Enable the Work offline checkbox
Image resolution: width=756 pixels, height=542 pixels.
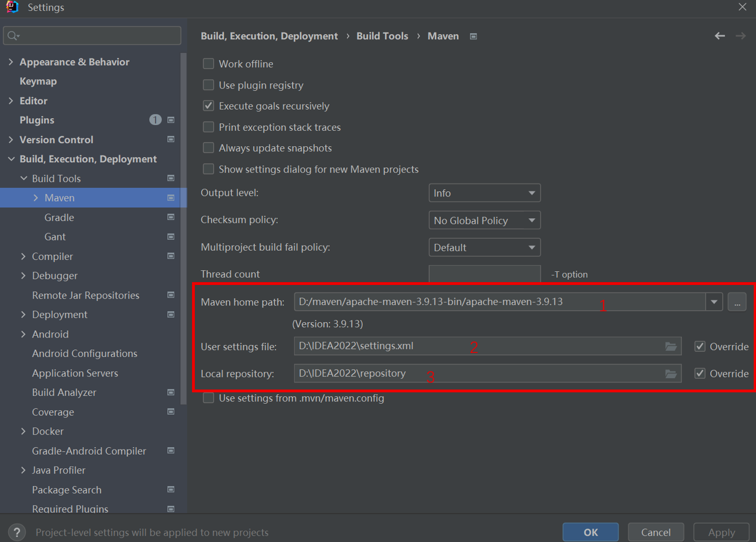pos(209,63)
